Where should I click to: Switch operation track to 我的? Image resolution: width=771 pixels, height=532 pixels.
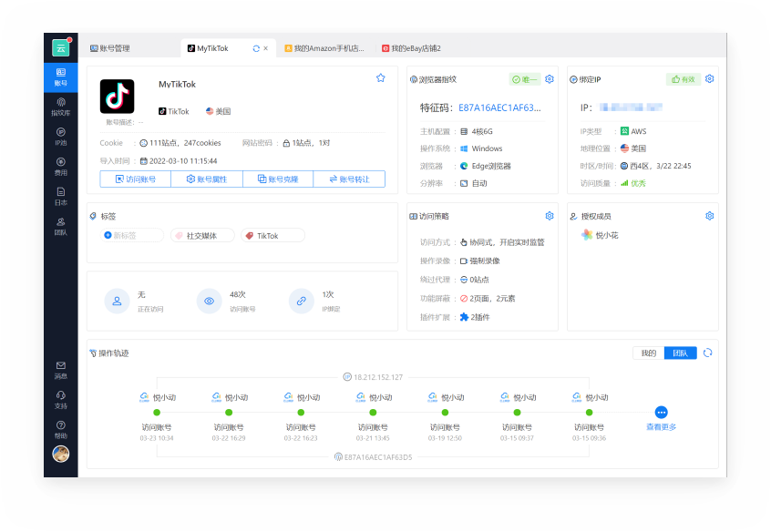click(x=648, y=353)
